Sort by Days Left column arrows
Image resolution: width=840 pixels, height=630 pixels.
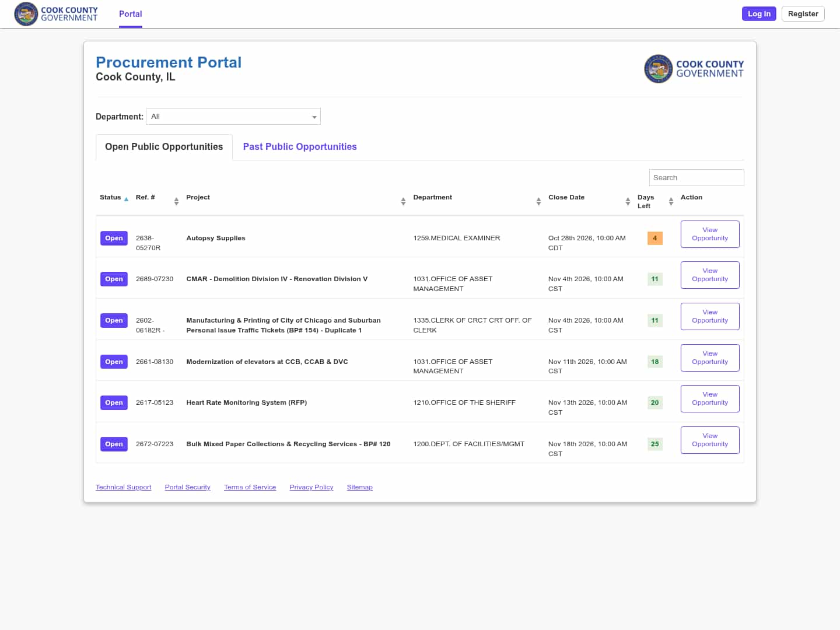point(671,201)
